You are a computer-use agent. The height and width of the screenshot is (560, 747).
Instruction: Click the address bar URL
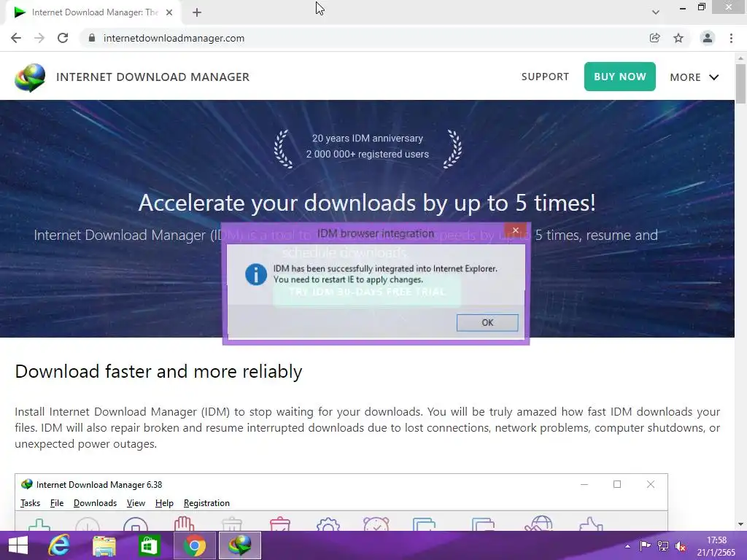pos(174,38)
